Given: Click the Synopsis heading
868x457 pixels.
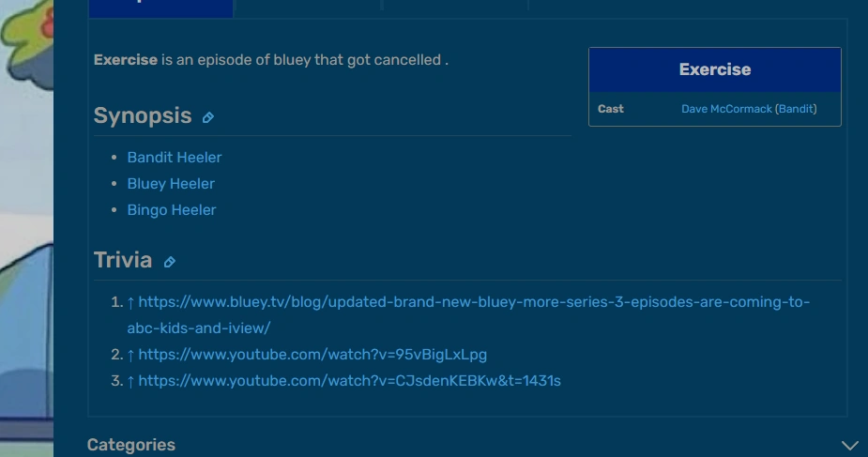Looking at the screenshot, I should (x=143, y=116).
